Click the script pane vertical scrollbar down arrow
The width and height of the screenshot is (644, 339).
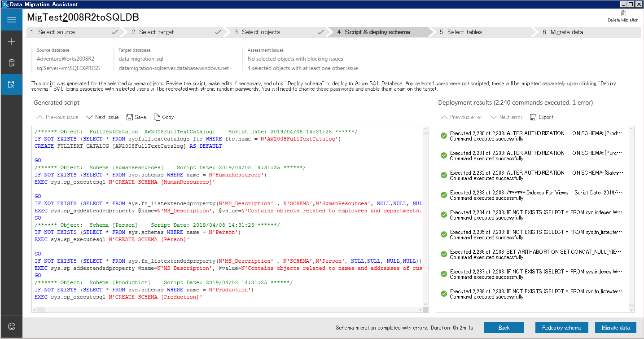point(425,304)
